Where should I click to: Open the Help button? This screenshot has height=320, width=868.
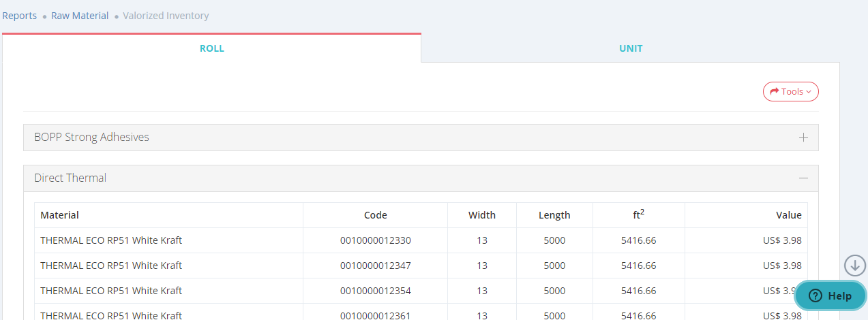point(830,295)
